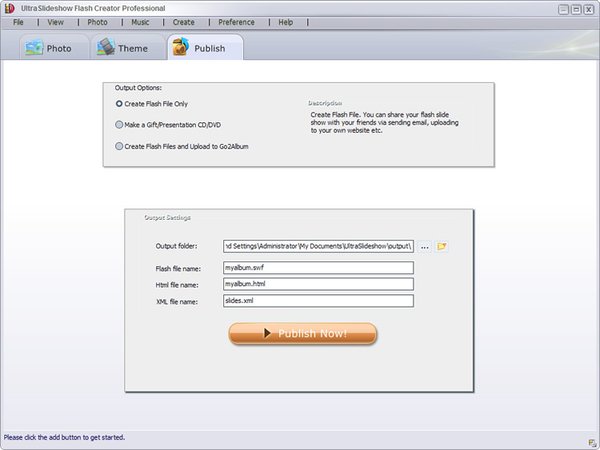Maximize the UltraSlideshow window
This screenshot has width=600, height=450.
point(576,10)
